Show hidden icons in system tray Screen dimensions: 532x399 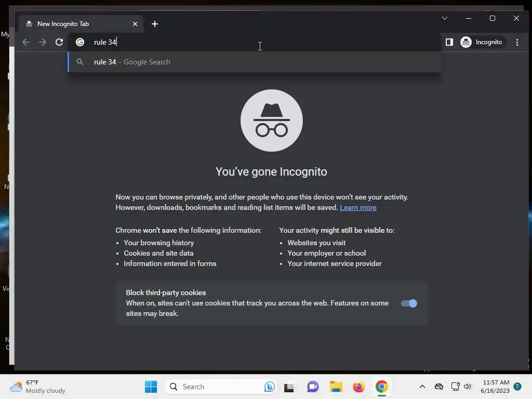tap(422, 387)
